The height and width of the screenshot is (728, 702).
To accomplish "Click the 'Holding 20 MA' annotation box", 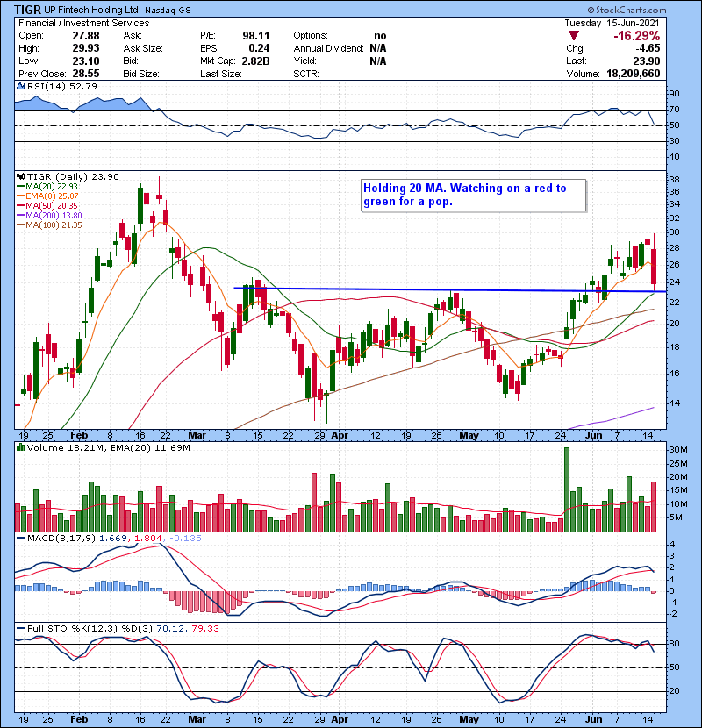I will pos(472,195).
